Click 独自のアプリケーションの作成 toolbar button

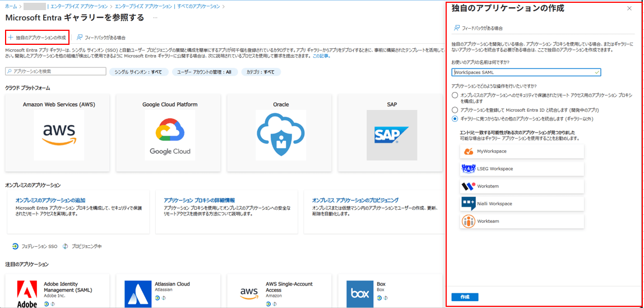[37, 38]
